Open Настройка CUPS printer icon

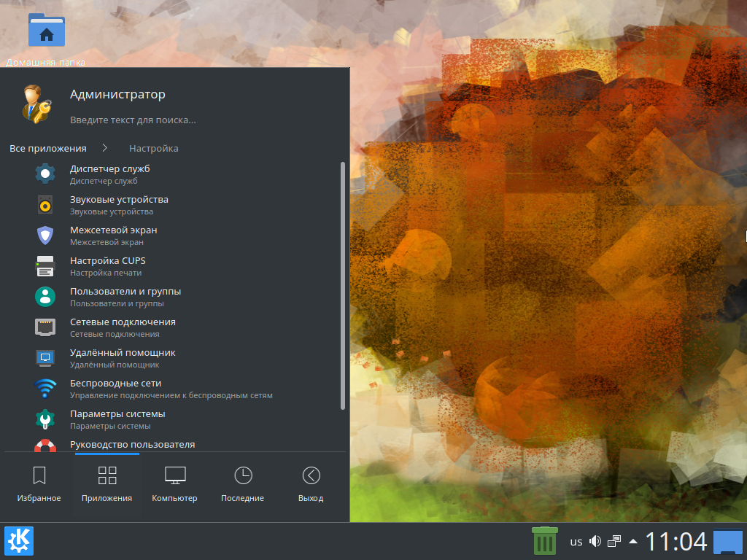pyautogui.click(x=45, y=266)
